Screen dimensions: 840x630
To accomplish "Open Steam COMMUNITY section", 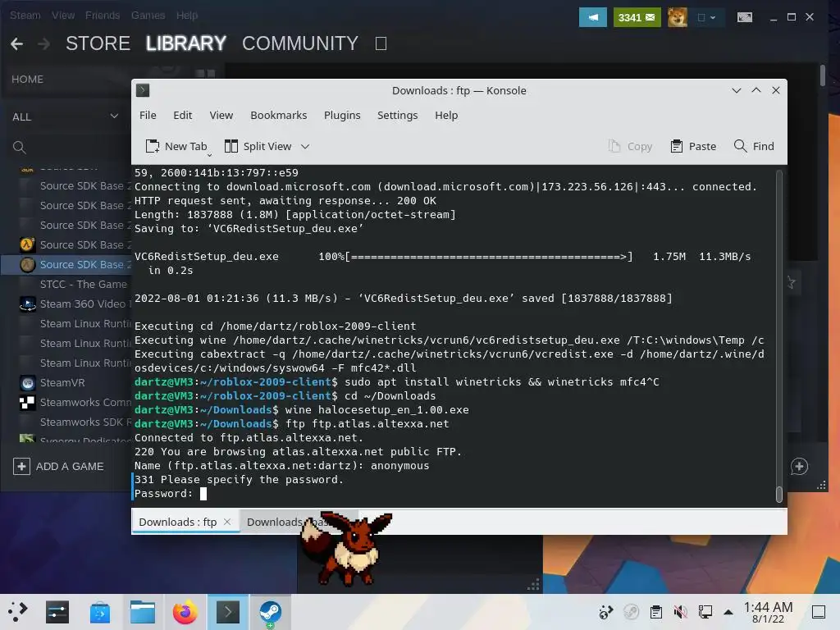I will click(x=300, y=43).
